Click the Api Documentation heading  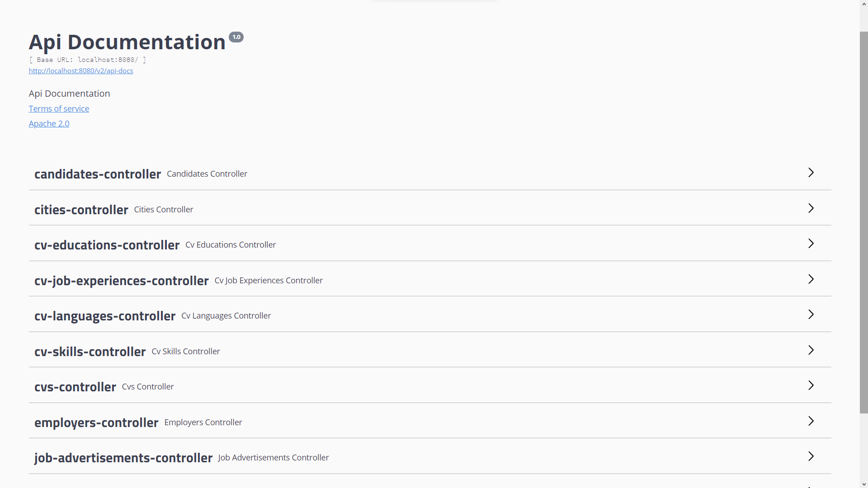pyautogui.click(x=127, y=42)
